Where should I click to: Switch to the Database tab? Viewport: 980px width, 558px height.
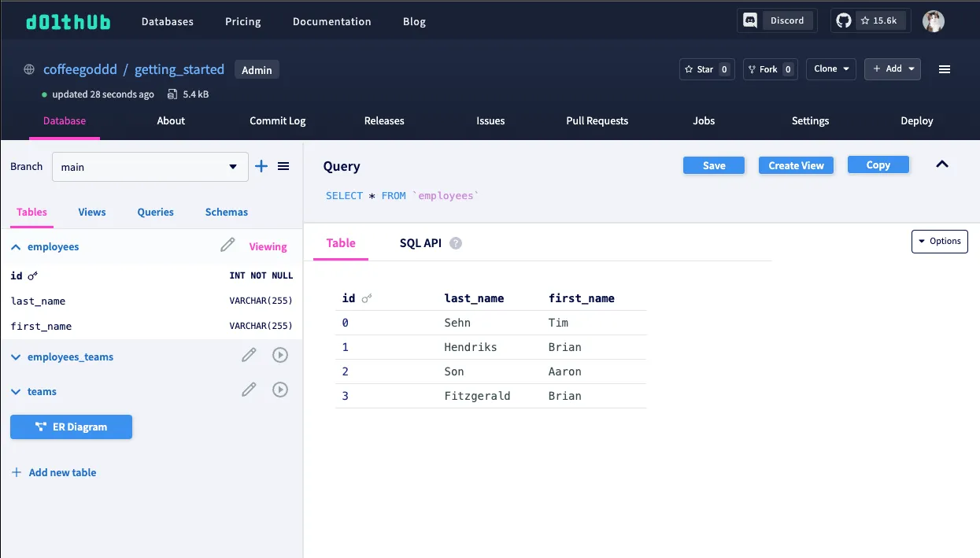click(65, 121)
